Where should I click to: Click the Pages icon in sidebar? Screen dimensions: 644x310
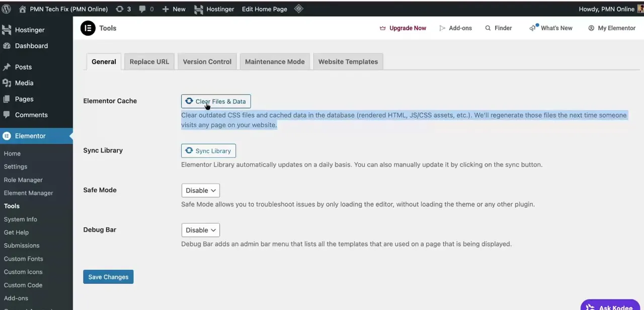point(7,99)
